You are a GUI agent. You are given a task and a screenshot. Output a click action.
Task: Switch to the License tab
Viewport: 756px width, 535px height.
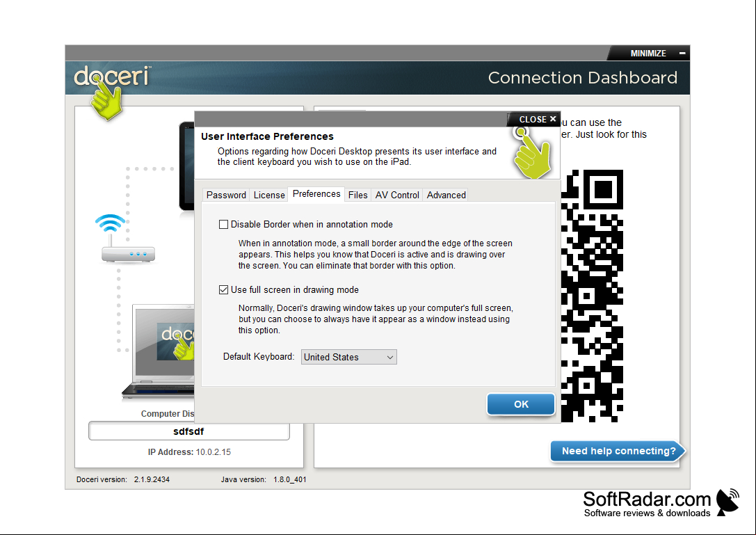[269, 195]
